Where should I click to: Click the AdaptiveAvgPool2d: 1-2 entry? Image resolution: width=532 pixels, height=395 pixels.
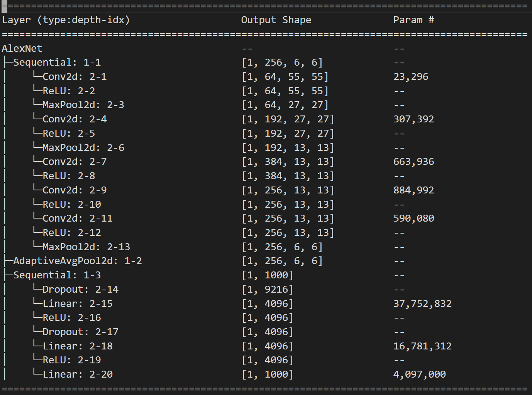(x=77, y=261)
